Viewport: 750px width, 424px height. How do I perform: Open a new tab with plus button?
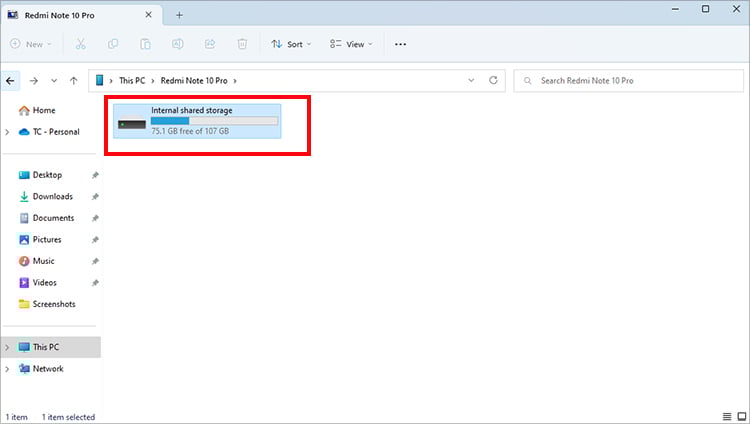180,15
